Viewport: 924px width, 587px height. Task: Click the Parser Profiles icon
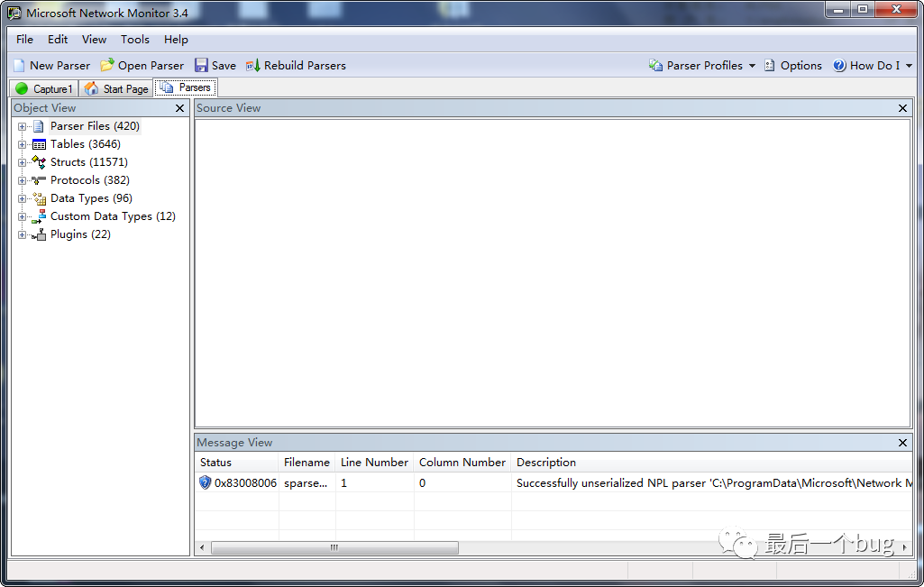[x=656, y=66]
